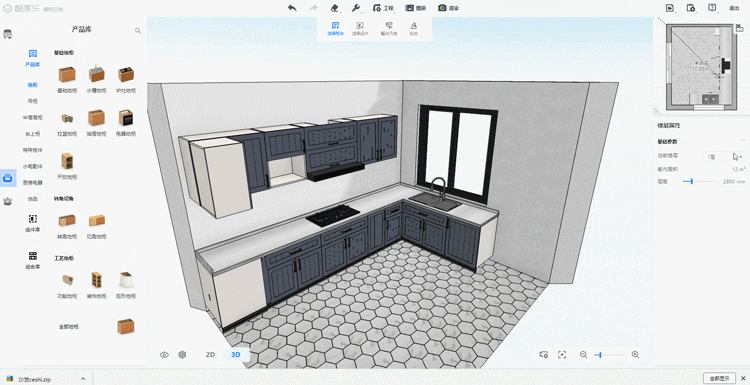Screen dimensions: 750x385
Task: Click the redo arrow in top toolbar
Action: (313, 8)
